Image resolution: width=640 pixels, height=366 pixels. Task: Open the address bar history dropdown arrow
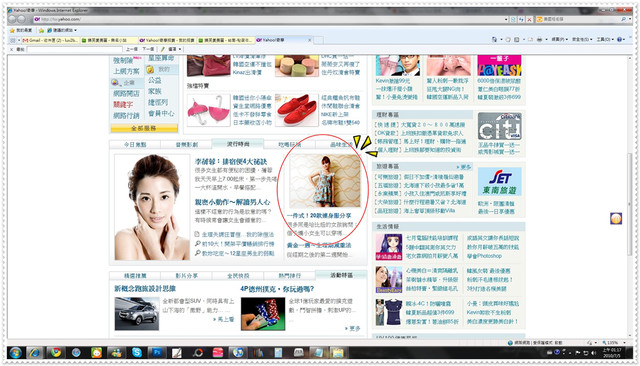point(506,19)
